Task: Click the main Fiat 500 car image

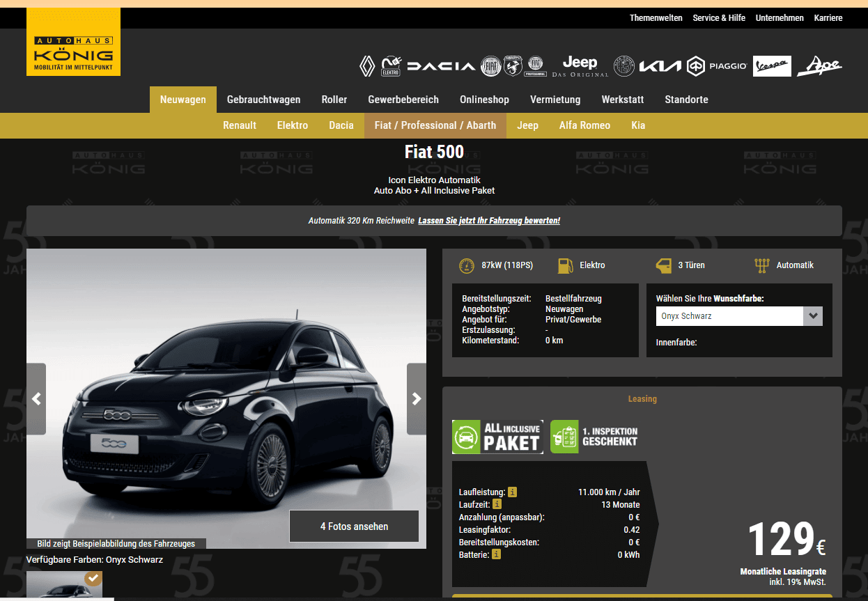Action: 226,398
